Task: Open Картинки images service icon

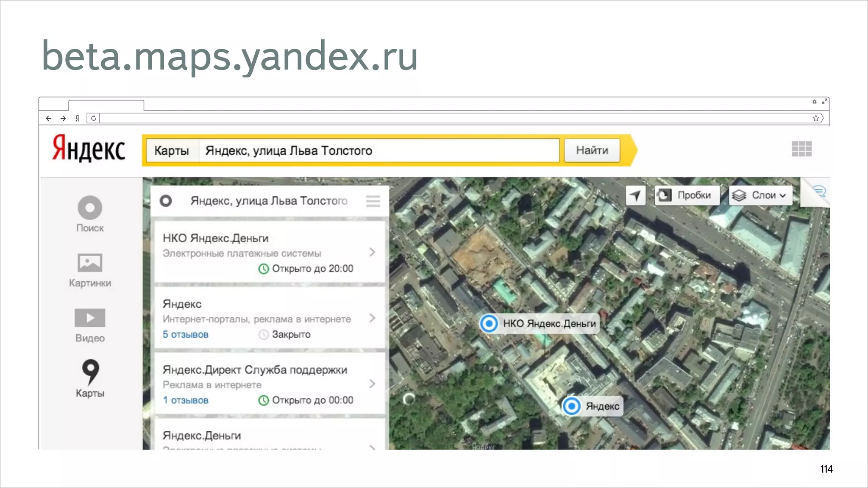Action: (90, 263)
